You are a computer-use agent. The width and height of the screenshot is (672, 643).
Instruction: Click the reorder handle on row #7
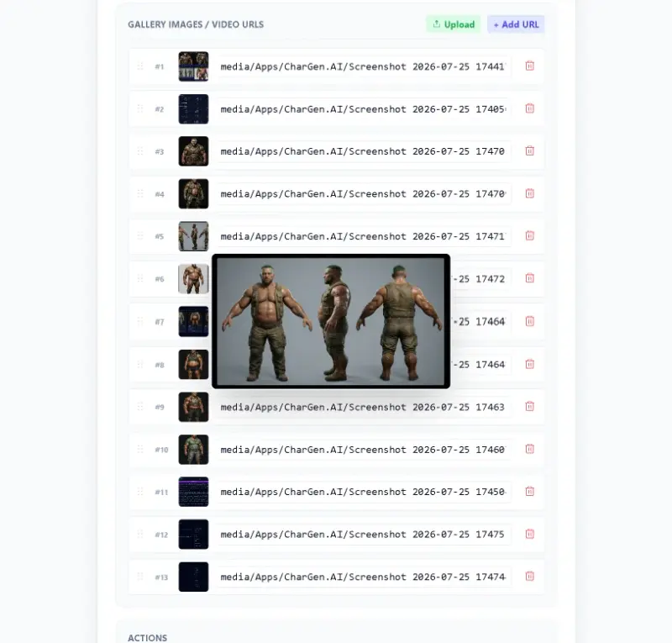pyautogui.click(x=140, y=321)
